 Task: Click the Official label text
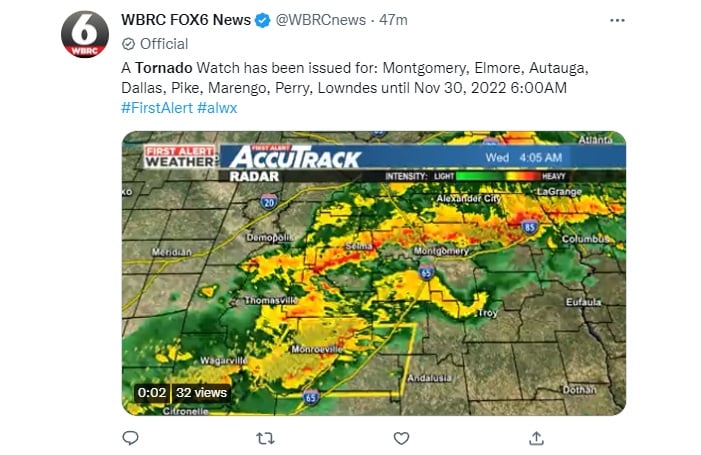(x=164, y=44)
